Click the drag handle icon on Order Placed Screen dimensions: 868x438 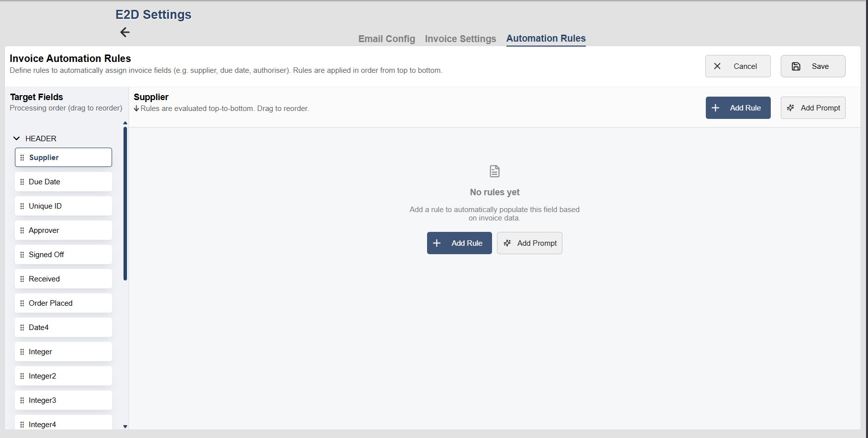[22, 303]
